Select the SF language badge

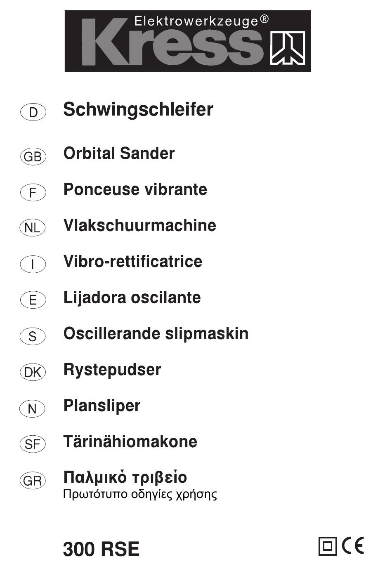(33, 444)
